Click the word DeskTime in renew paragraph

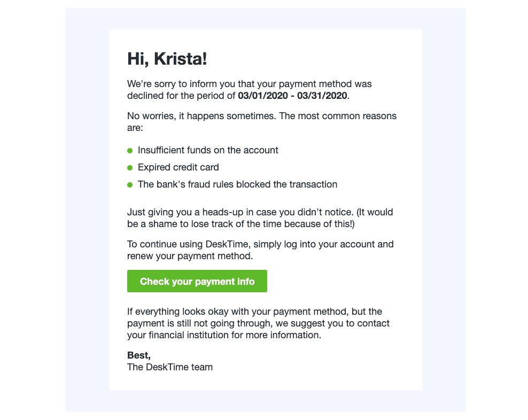click(x=228, y=244)
